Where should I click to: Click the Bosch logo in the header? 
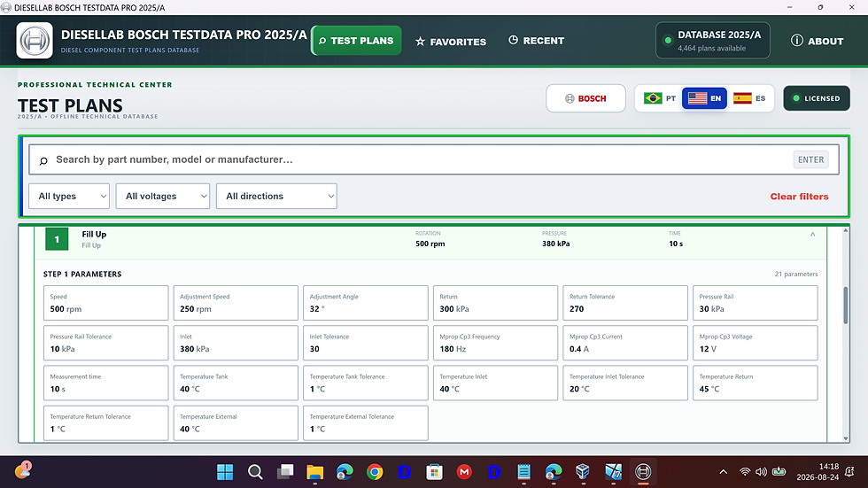(x=35, y=41)
